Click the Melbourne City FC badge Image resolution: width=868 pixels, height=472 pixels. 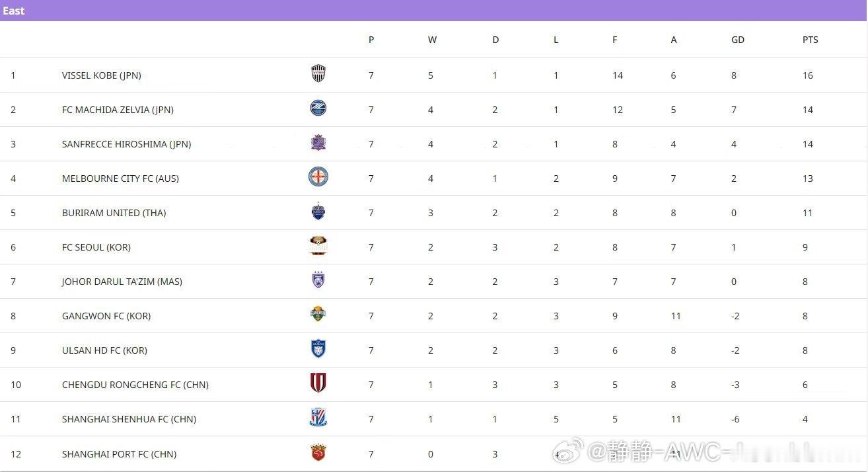coord(318,177)
